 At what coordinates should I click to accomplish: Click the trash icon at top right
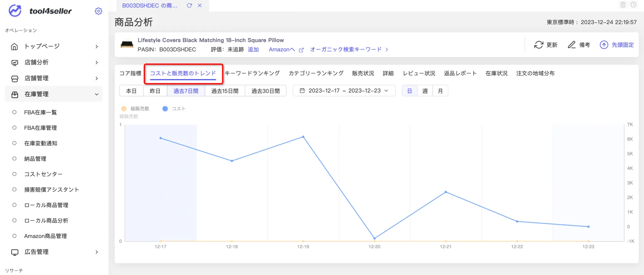click(623, 5)
